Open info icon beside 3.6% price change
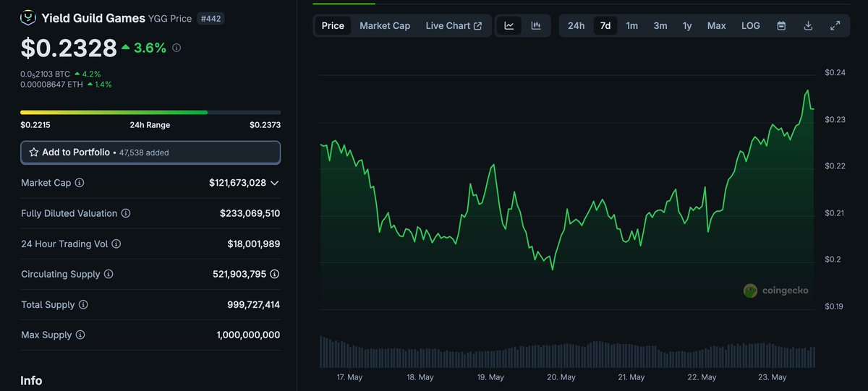The image size is (868, 391). pyautogui.click(x=176, y=48)
